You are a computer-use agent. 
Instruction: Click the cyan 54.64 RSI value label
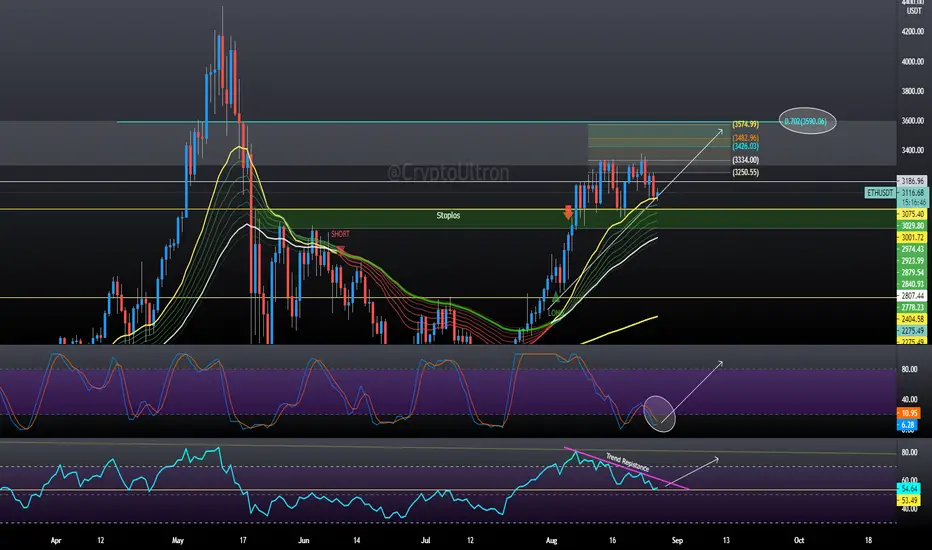point(909,489)
